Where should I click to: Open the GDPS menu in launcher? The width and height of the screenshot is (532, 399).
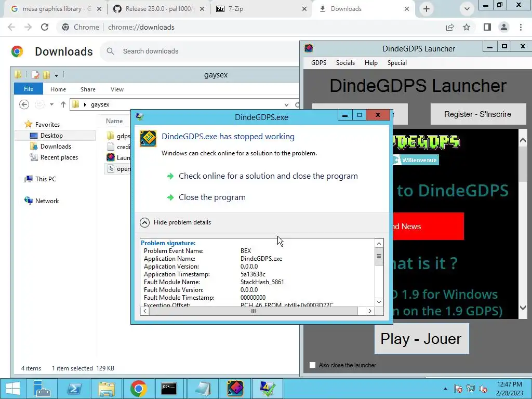[318, 63]
